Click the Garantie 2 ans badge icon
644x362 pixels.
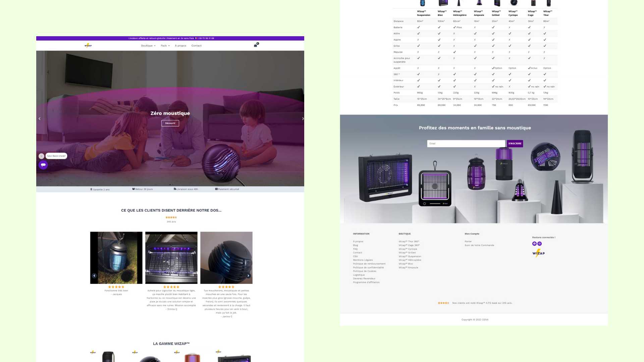(91, 189)
